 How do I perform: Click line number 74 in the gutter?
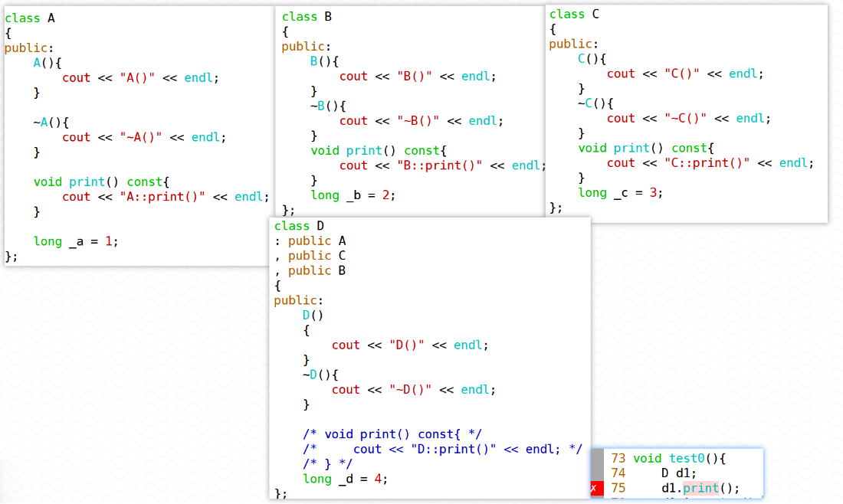618,473
